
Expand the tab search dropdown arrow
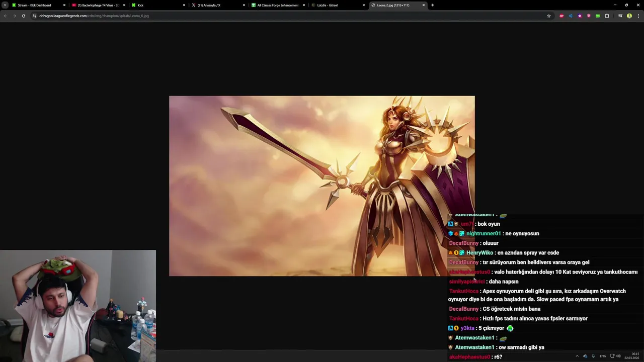[x=5, y=5]
